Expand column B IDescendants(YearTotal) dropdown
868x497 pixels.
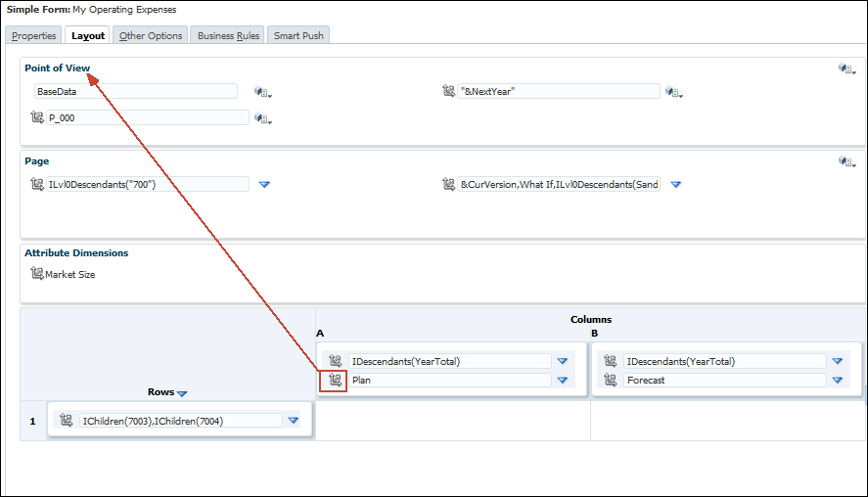[x=838, y=361]
